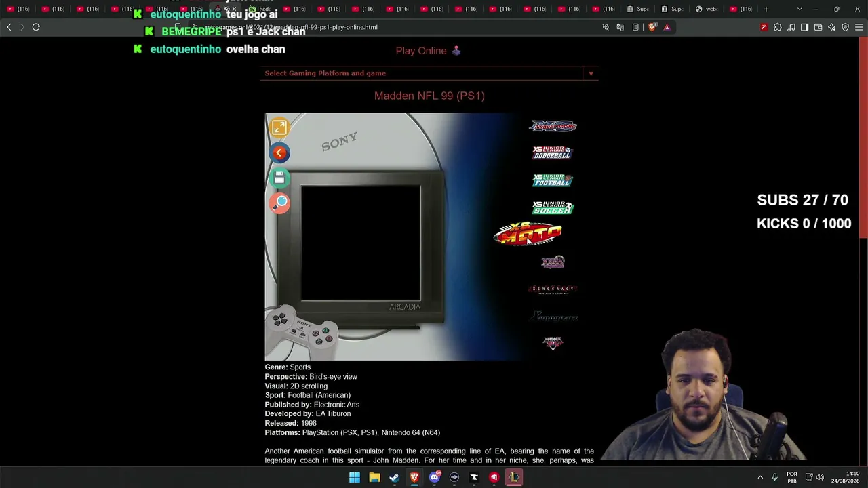Screen dimensions: 868x488
Task: Open the POR PTB keyboard language switcher
Action: pos(792,477)
